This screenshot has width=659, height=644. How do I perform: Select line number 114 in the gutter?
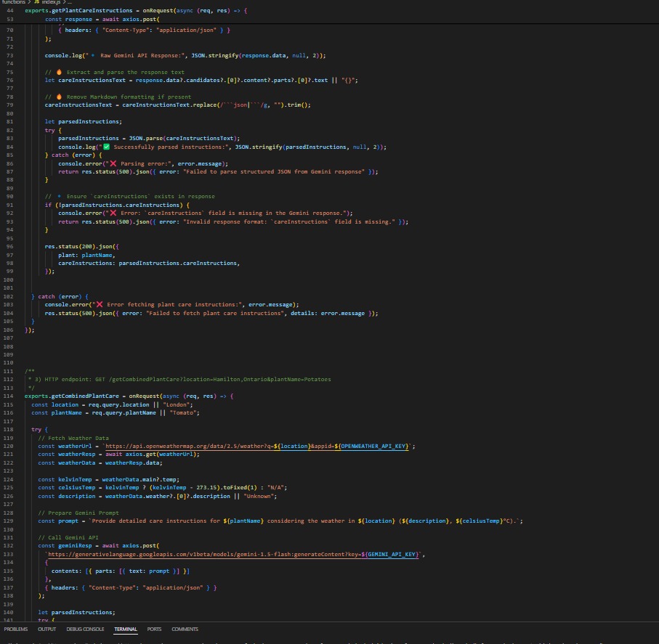click(9, 396)
